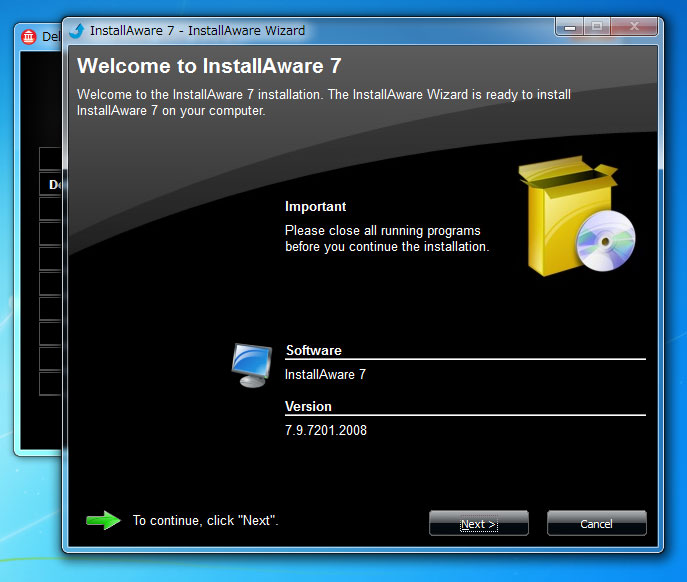The height and width of the screenshot is (582, 687).
Task: Click the red icon in the background window
Action: click(29, 36)
